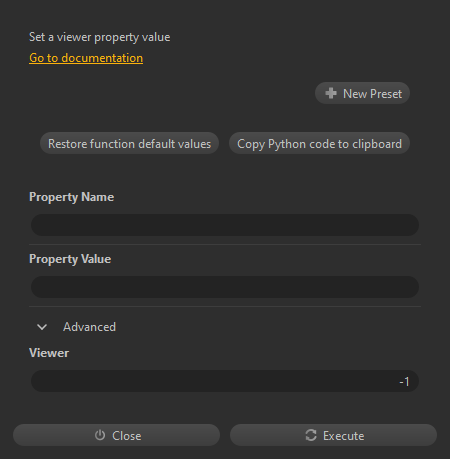
Task: Open the Go to documentation link
Action: pyautogui.click(x=86, y=58)
